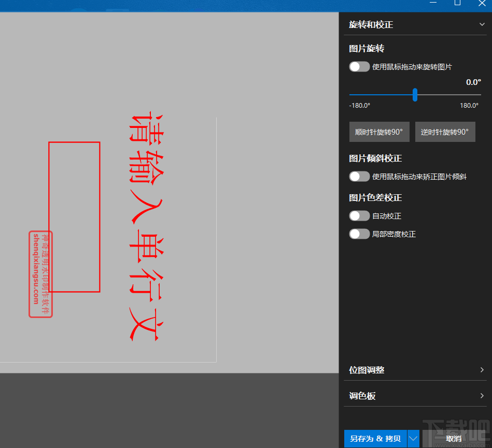This screenshot has width=492, height=448.
Task: Click the 图片色差校正 heading
Action: tap(375, 197)
